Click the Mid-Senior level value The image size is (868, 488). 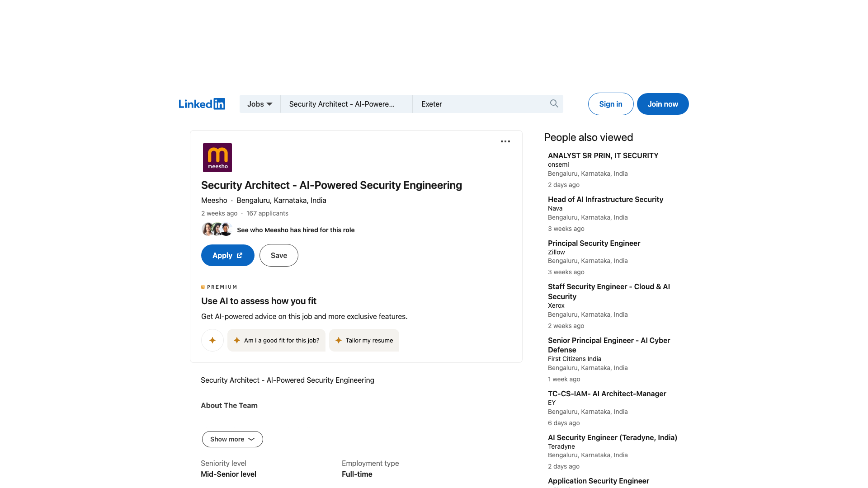(228, 474)
